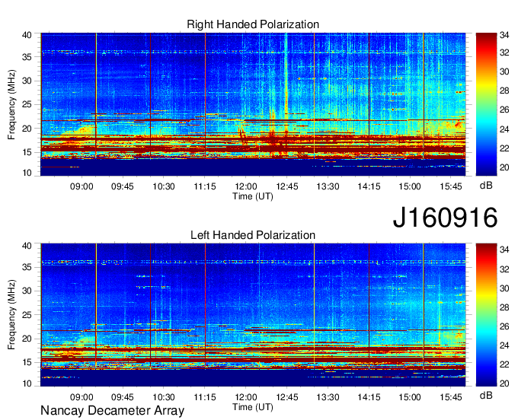The height and width of the screenshot is (420, 518).
Task: Click the bottom spectrogram's color scale bar
Action: pyautogui.click(x=486, y=315)
